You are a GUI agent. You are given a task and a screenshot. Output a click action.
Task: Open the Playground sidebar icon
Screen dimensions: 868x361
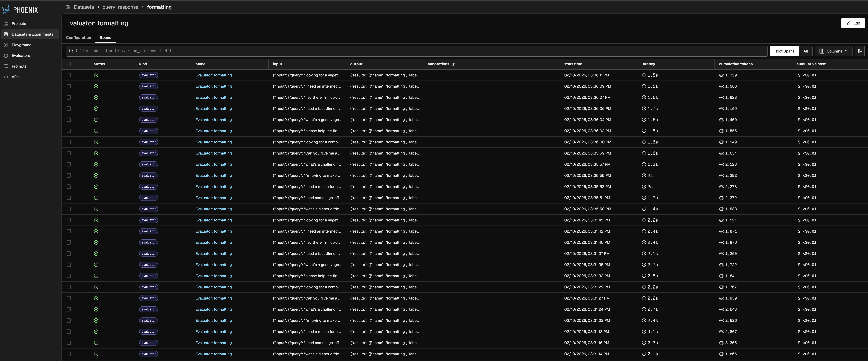6,45
